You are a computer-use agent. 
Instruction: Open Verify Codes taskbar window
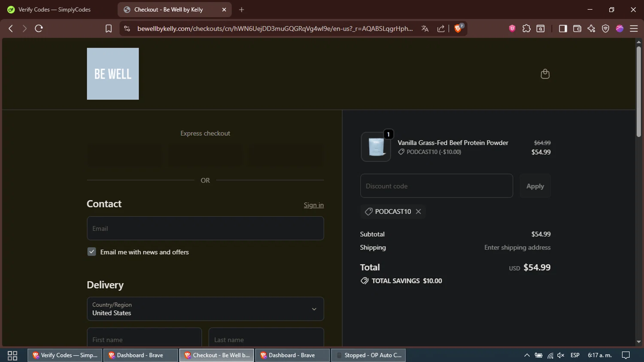point(65,355)
